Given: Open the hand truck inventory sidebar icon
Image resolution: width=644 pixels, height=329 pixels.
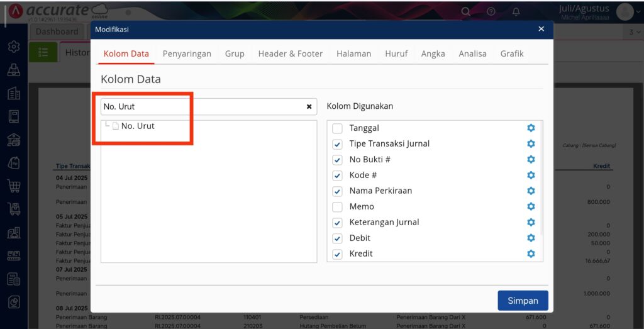Looking at the screenshot, I should pos(14,209).
